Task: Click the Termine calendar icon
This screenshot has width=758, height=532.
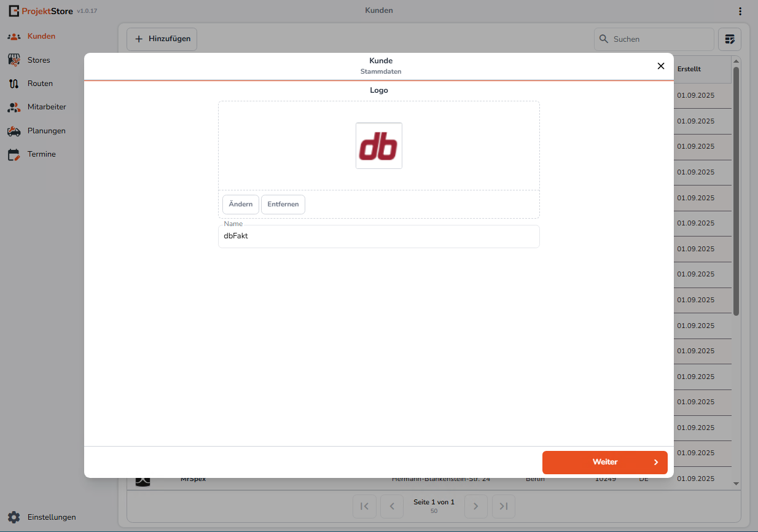Action: click(14, 154)
